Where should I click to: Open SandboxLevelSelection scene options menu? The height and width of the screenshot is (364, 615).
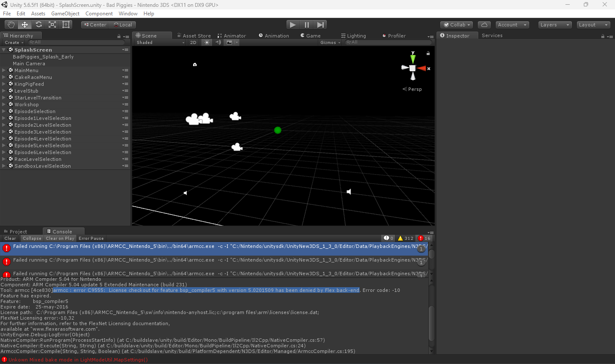pyautogui.click(x=125, y=166)
